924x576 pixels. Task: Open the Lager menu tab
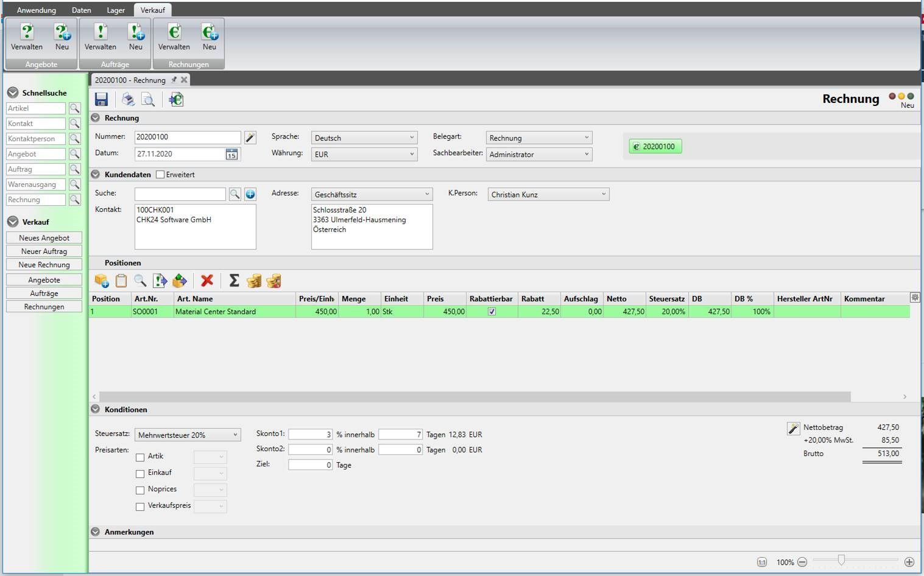point(116,10)
